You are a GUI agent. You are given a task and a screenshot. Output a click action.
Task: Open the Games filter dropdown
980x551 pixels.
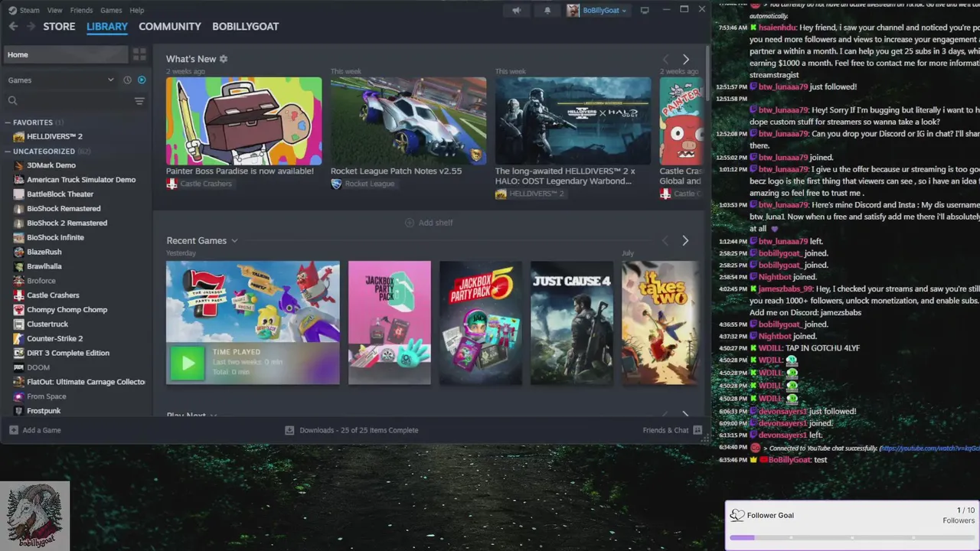(61, 80)
